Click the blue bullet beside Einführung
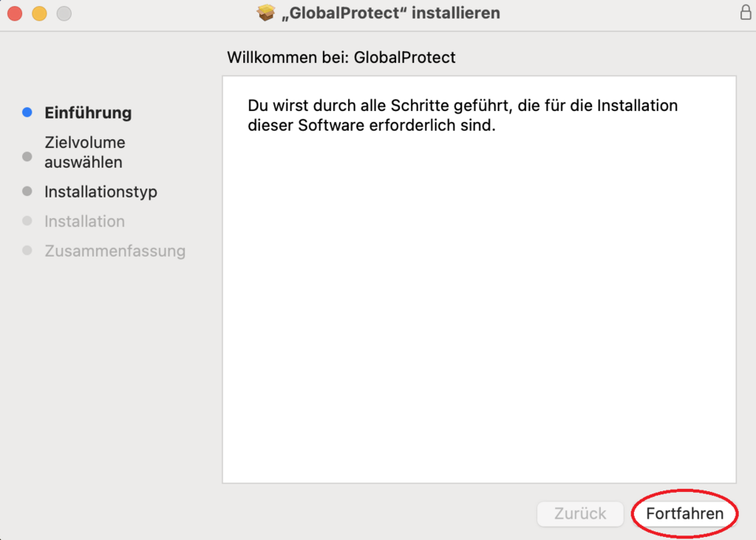Viewport: 756px width, 540px height. tap(27, 113)
